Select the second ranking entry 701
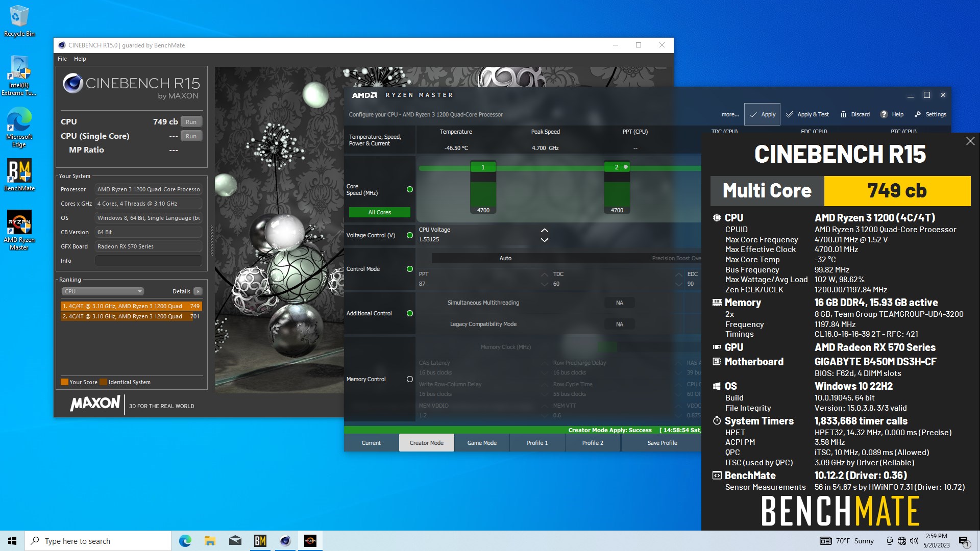The width and height of the screenshot is (980, 551). [x=131, y=316]
